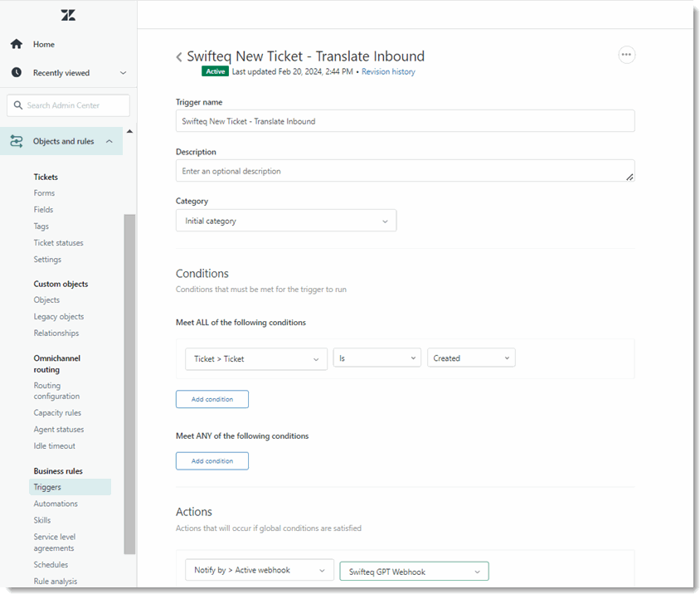
Task: Click the Search Admin Center field
Action: pos(68,105)
